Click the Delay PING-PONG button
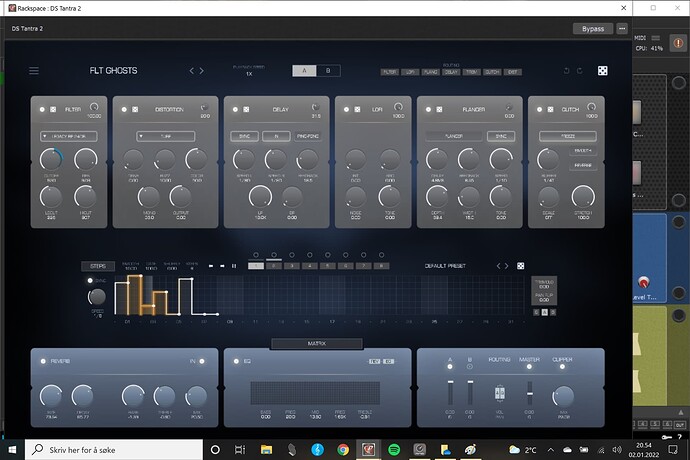 coord(308,136)
